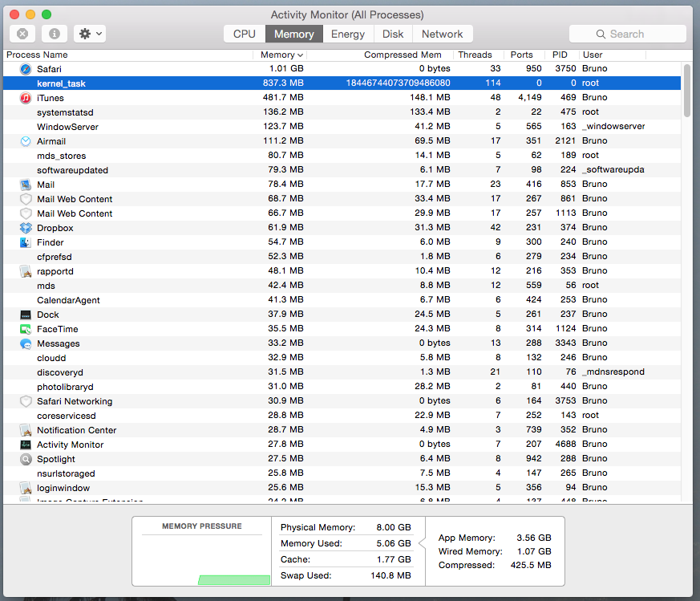Inspect process with the info toolbar button
The width and height of the screenshot is (700, 601).
pos(55,34)
